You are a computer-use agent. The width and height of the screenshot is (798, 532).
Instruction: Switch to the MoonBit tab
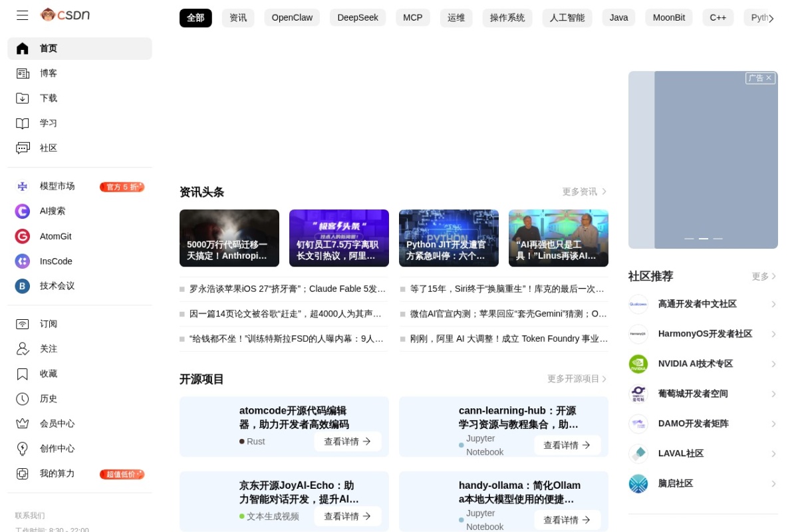669,18
